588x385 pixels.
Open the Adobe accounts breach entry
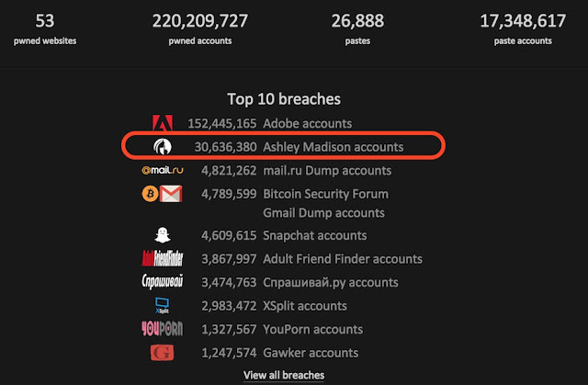pos(307,123)
